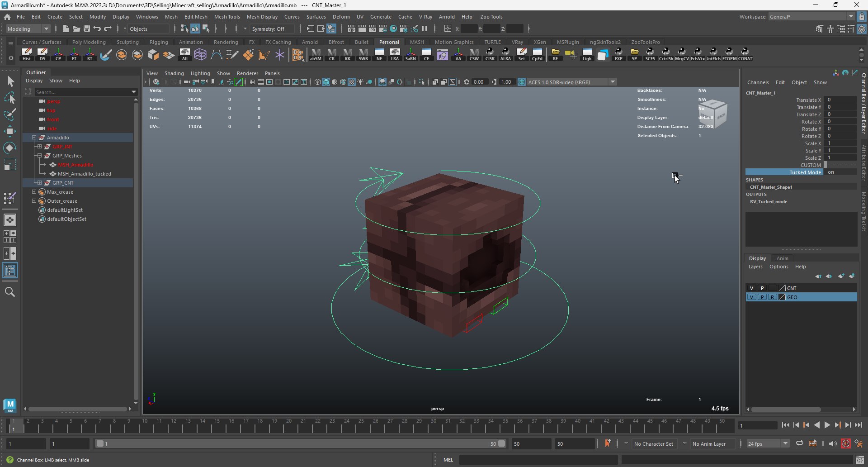Viewport: 868px width, 467px height.
Task: Click the abSM shelf button
Action: pos(316,54)
